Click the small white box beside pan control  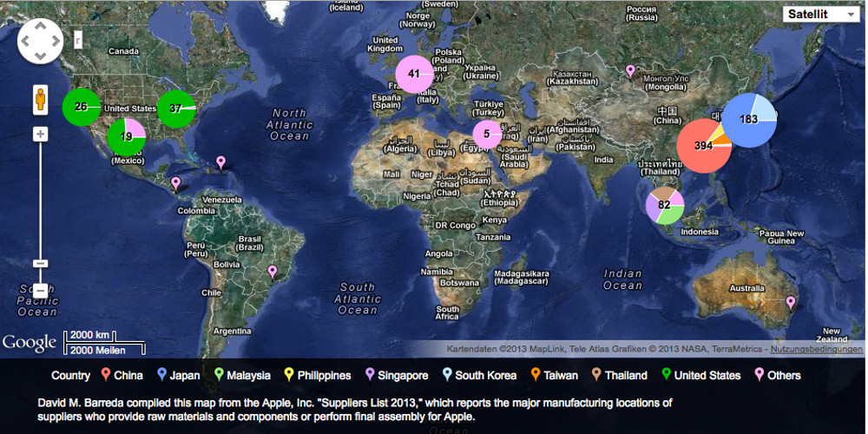pos(78,39)
